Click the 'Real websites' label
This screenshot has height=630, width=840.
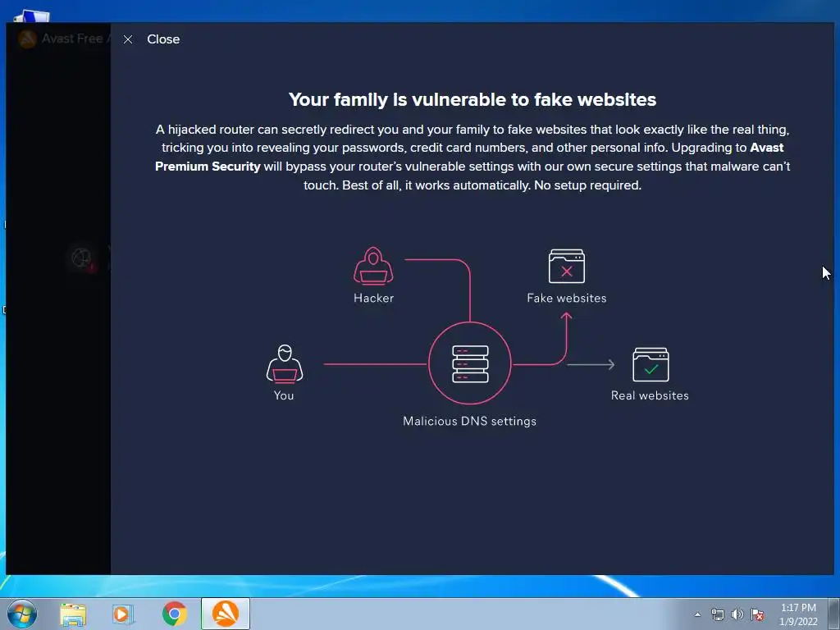coord(650,395)
